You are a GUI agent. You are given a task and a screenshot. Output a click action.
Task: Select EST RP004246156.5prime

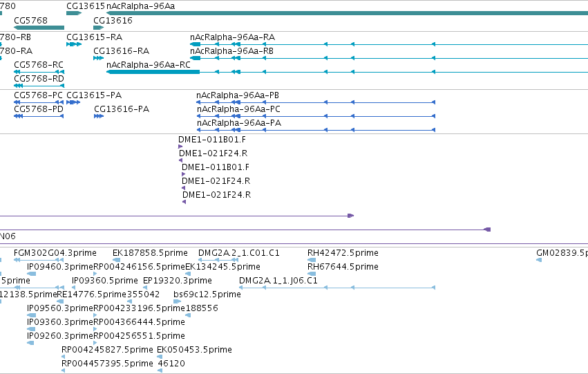tap(139, 267)
